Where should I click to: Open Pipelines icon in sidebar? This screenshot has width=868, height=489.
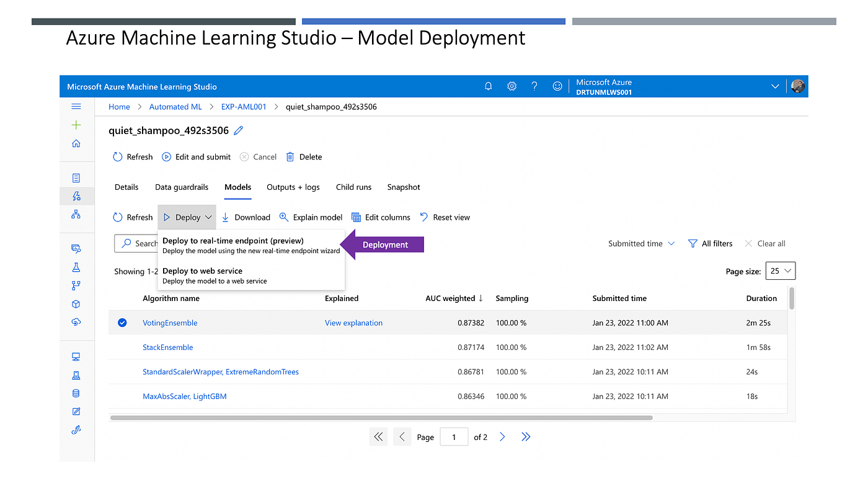click(x=76, y=285)
